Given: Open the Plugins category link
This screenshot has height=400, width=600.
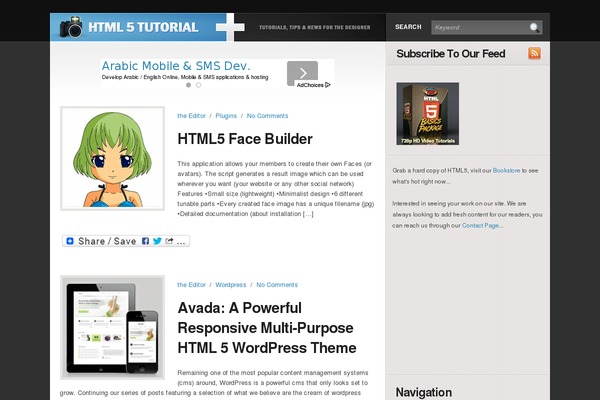Looking at the screenshot, I should (226, 116).
